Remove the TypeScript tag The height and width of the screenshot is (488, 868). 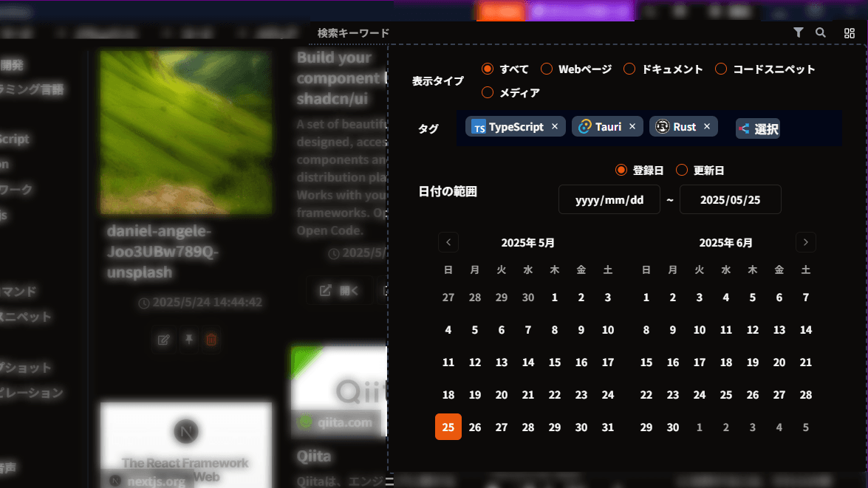(555, 127)
